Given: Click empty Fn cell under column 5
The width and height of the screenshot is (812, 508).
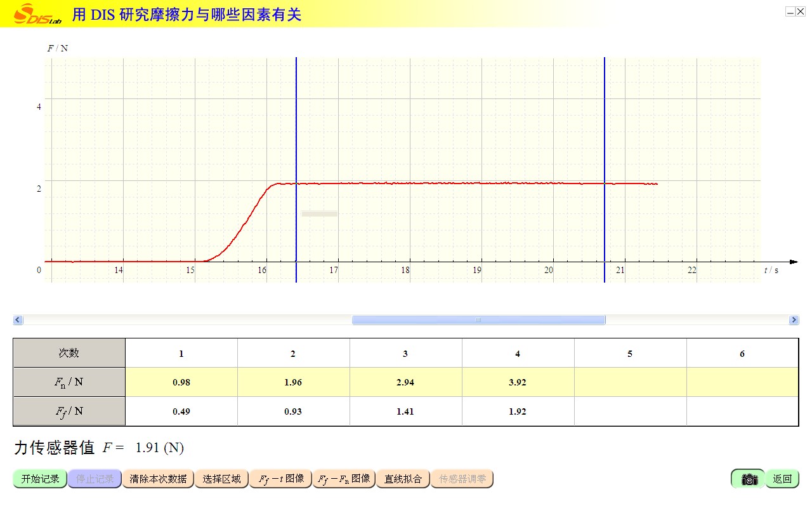Looking at the screenshot, I should (x=630, y=382).
